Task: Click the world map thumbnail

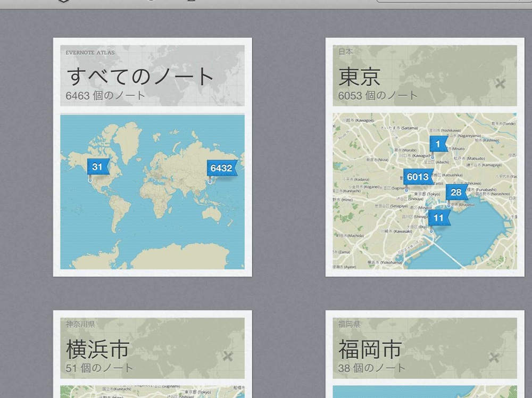Action: pos(152,192)
